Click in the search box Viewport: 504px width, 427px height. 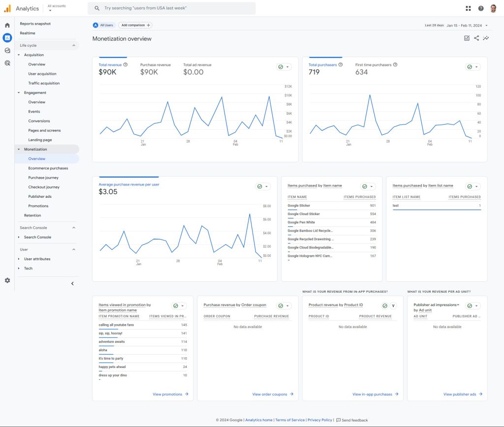click(172, 8)
